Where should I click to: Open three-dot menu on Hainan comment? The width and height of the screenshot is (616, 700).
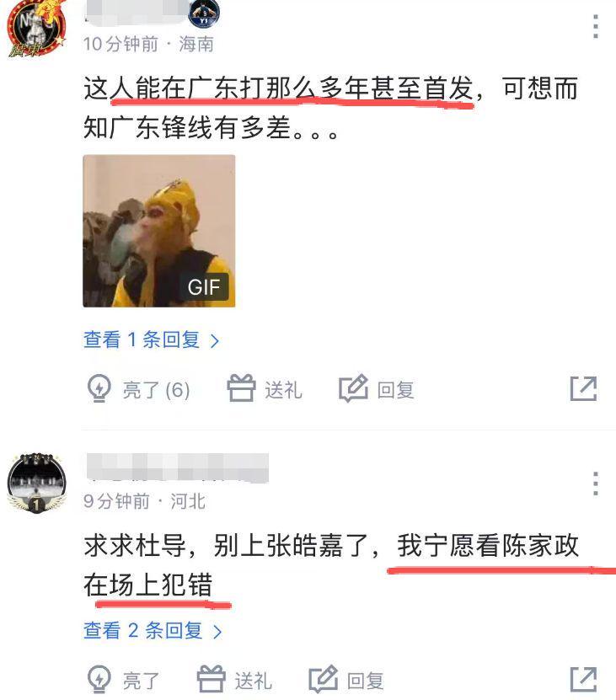[x=596, y=27]
